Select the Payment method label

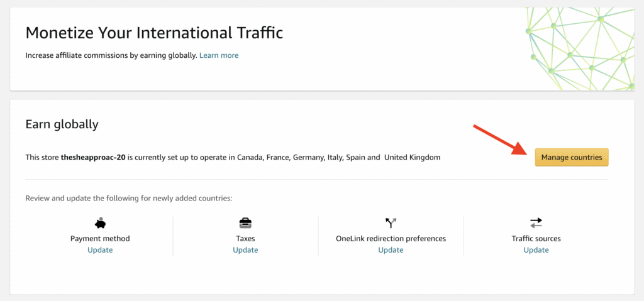[x=100, y=239]
